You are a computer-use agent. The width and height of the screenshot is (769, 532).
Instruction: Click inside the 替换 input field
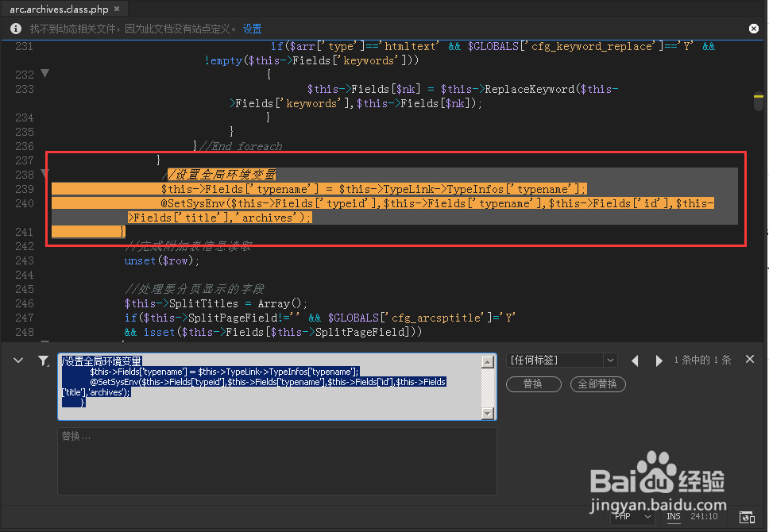[x=277, y=461]
